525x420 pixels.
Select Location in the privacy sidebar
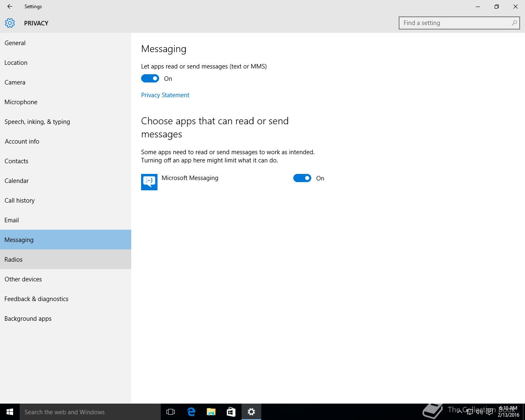(66, 62)
